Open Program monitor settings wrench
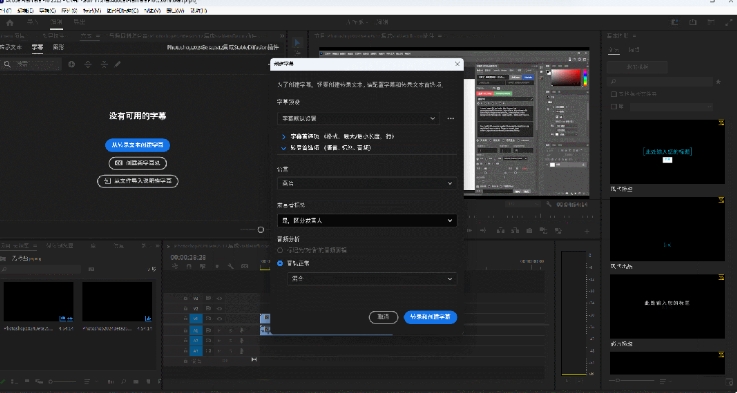737x393 pixels. click(549, 204)
